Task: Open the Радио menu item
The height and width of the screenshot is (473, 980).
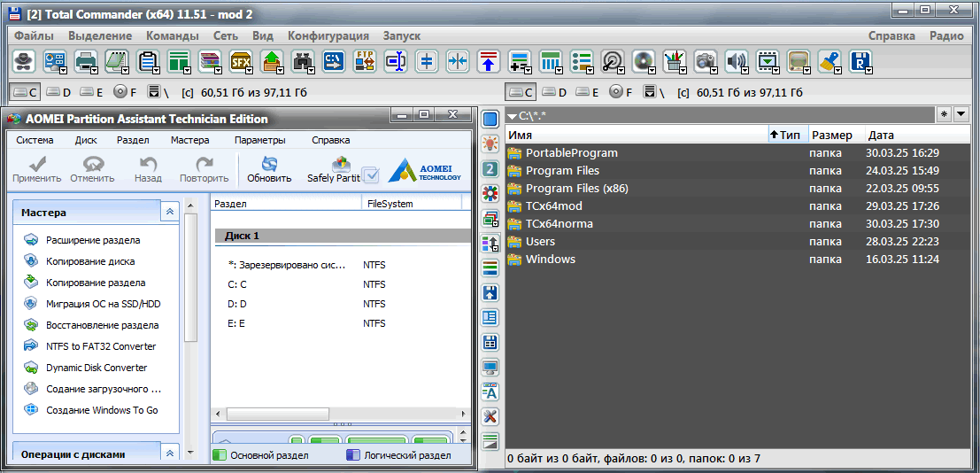Action: point(946,35)
